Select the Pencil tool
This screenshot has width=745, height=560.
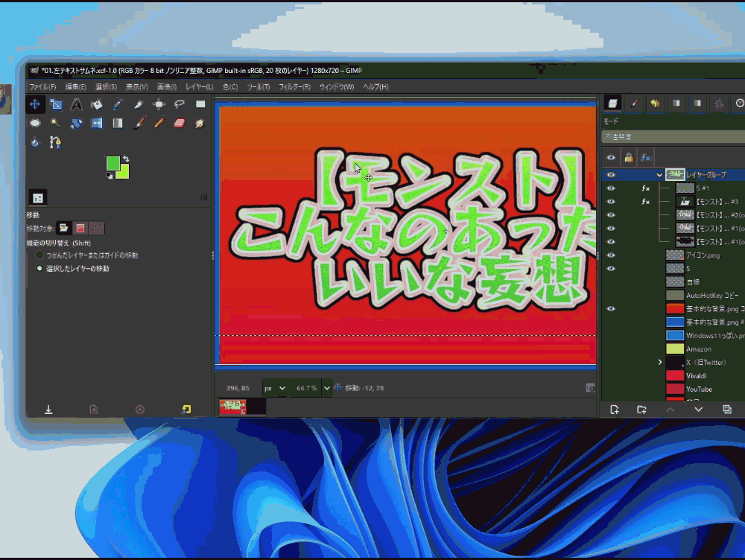pyautogui.click(x=159, y=123)
